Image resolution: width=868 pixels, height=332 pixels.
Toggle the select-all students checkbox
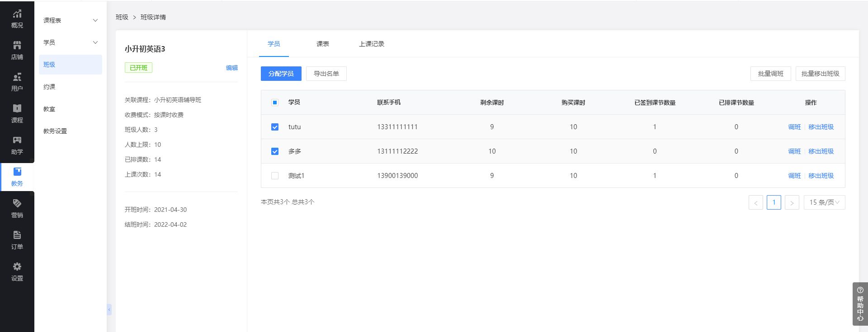point(274,103)
